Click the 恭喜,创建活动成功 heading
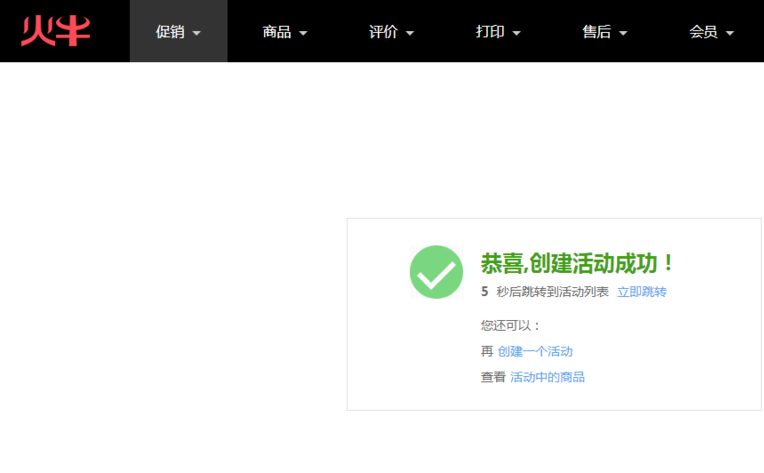 577,264
